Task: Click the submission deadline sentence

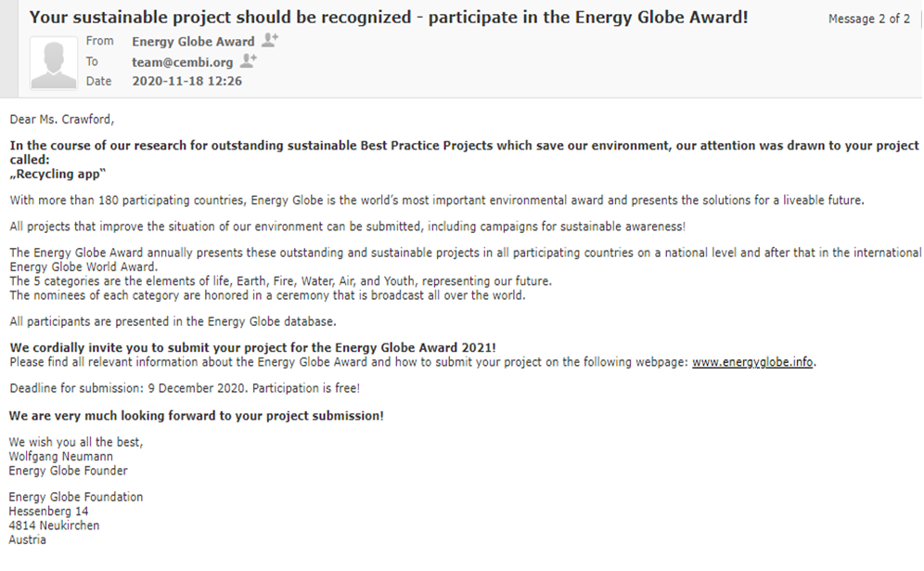Action: click(x=185, y=388)
